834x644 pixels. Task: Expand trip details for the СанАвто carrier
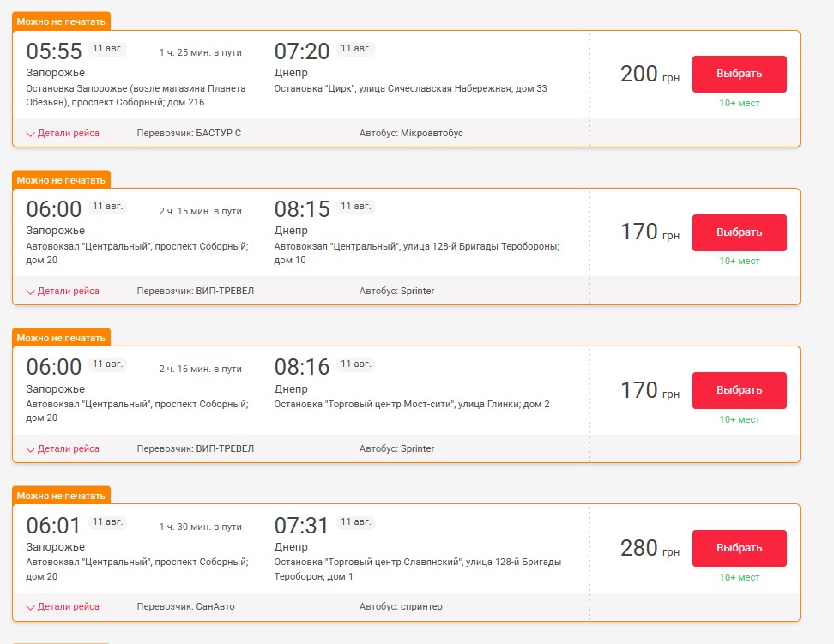tap(63, 606)
